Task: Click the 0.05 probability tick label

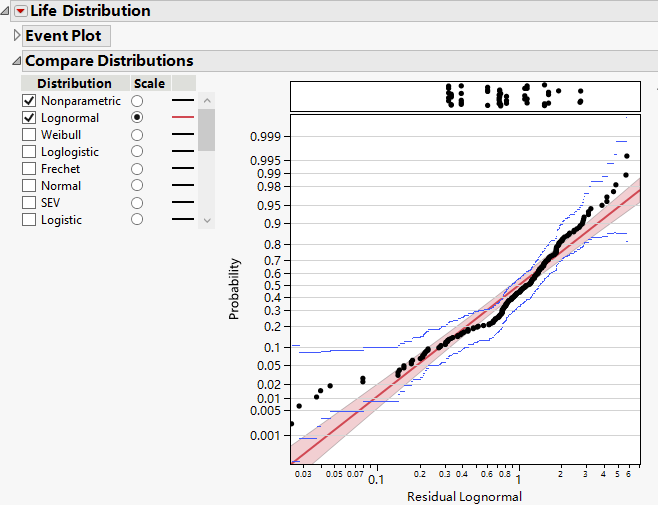Action: pyautogui.click(x=269, y=366)
